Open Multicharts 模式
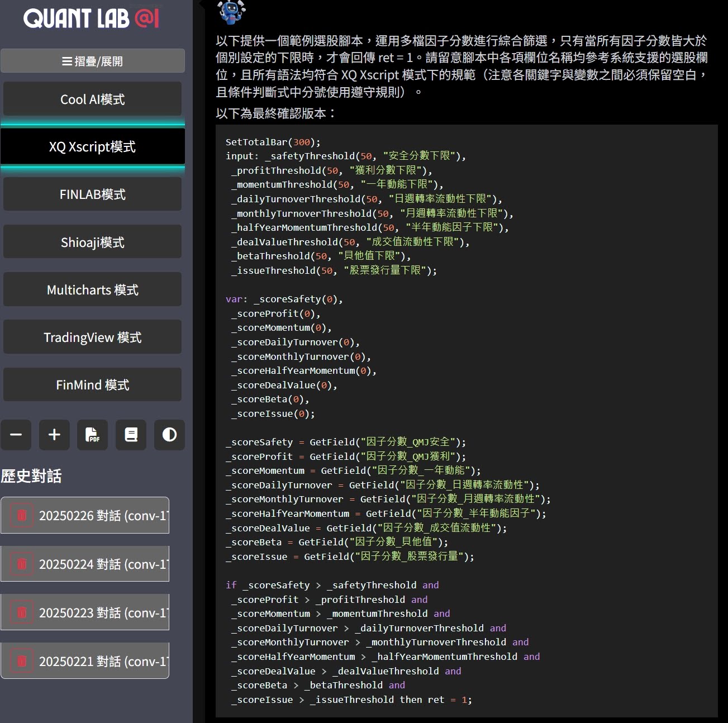Image resolution: width=728 pixels, height=723 pixels. click(93, 289)
